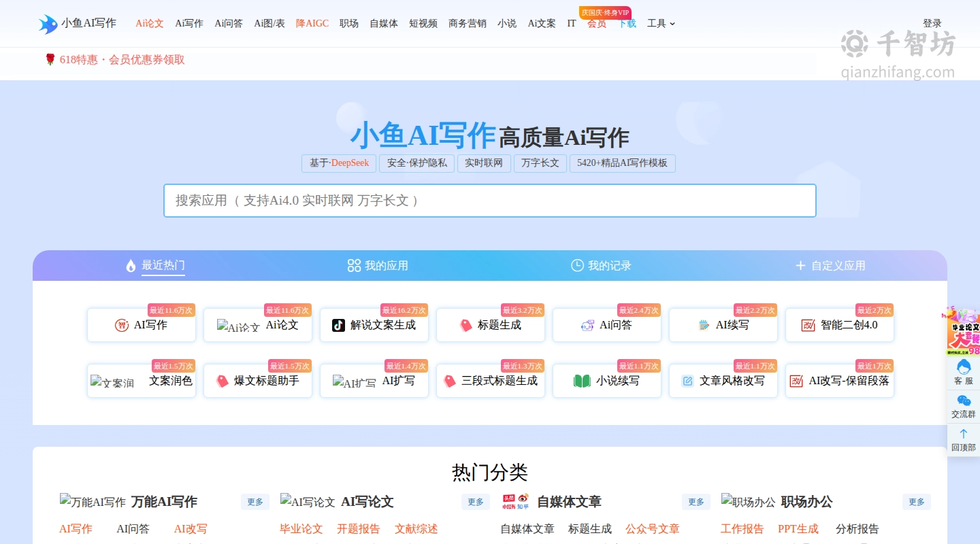This screenshot has height=544, width=980.
Task: Click the TikTok icon on 解说文案生成 card
Action: tap(338, 325)
